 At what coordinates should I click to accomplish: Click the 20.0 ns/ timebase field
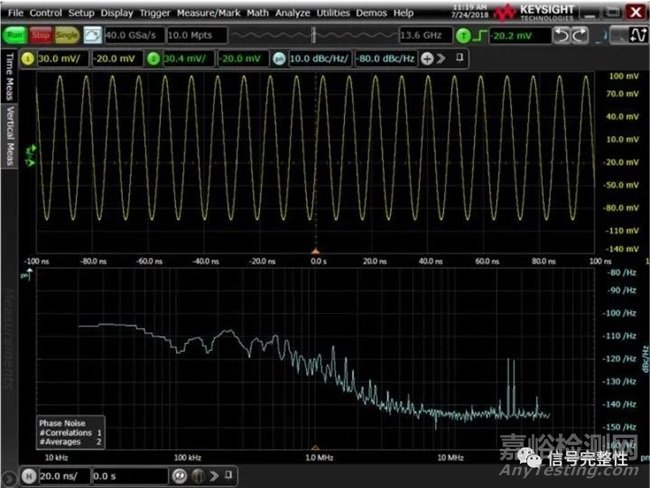[59, 476]
